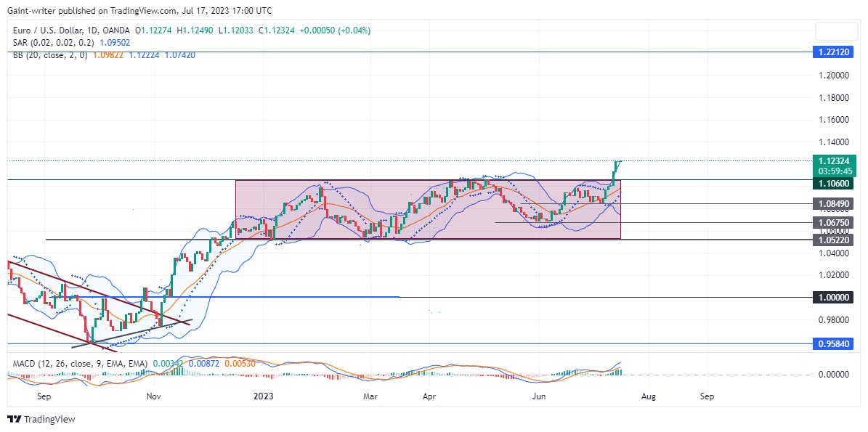The height and width of the screenshot is (432, 868).
Task: Click the 1.08490 price level label
Action: click(833, 203)
